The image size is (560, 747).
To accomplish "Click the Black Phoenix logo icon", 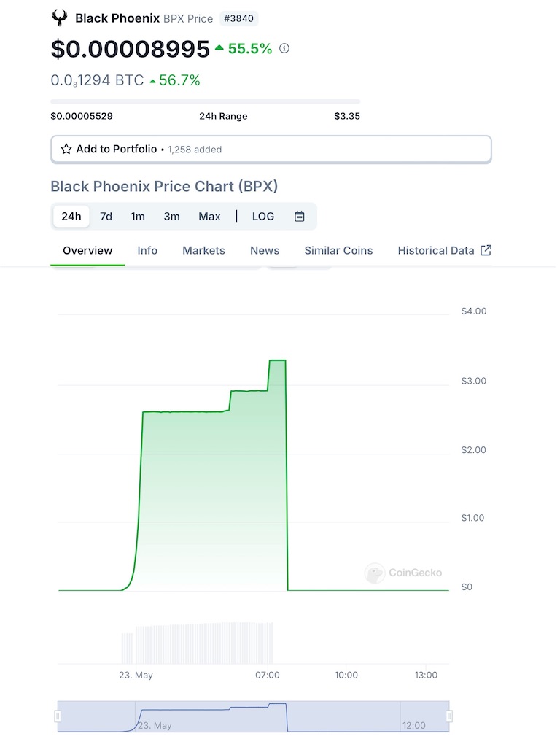I will tap(60, 18).
